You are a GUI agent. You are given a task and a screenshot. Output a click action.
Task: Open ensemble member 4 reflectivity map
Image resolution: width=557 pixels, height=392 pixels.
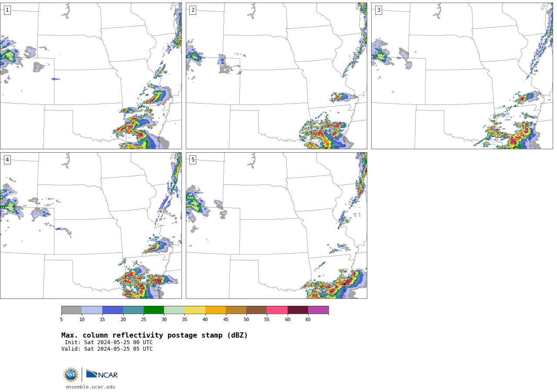click(91, 225)
